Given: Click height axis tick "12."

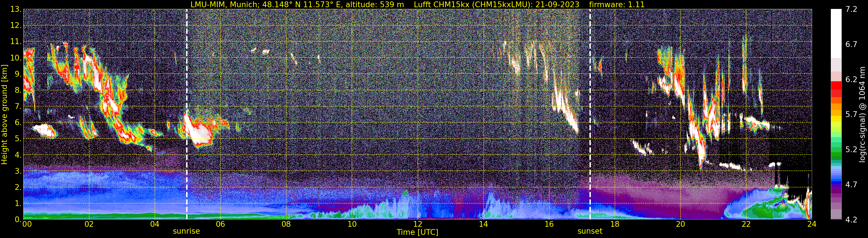Looking at the screenshot, I should click(x=16, y=26).
